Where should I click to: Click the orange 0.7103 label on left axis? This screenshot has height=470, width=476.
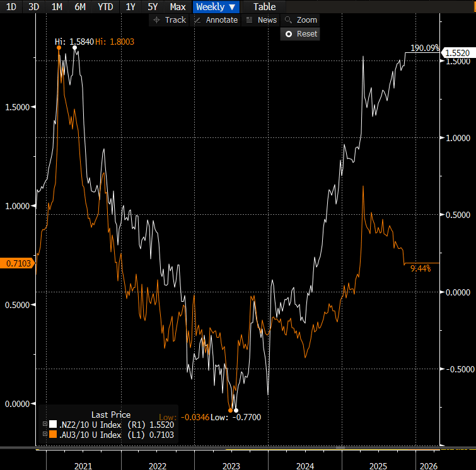point(16,262)
